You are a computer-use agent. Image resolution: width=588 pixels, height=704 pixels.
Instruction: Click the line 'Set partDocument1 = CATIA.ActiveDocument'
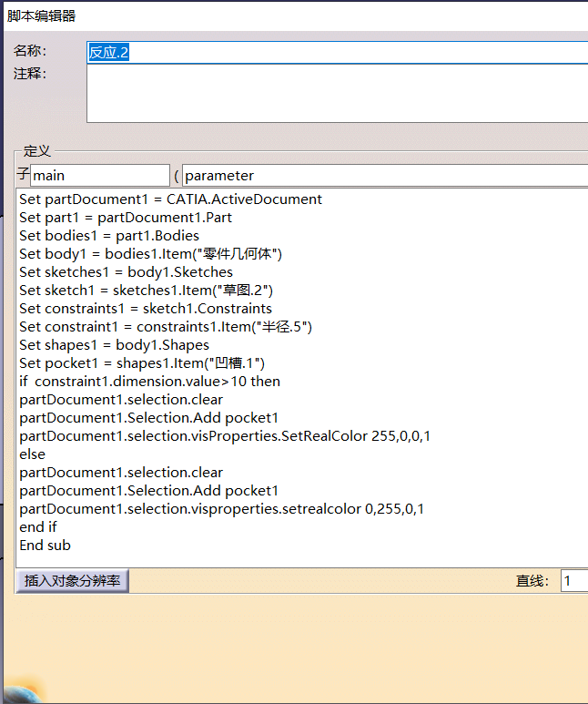(x=170, y=199)
